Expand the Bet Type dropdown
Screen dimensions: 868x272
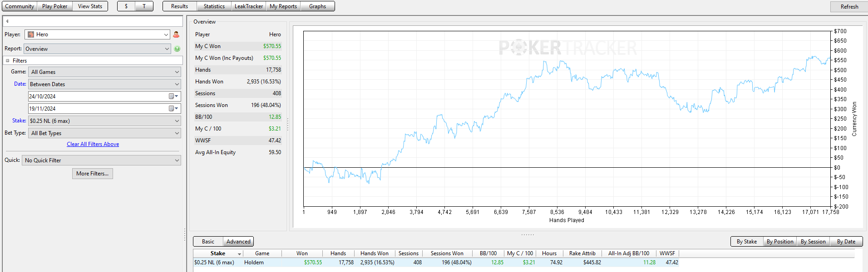[104, 133]
